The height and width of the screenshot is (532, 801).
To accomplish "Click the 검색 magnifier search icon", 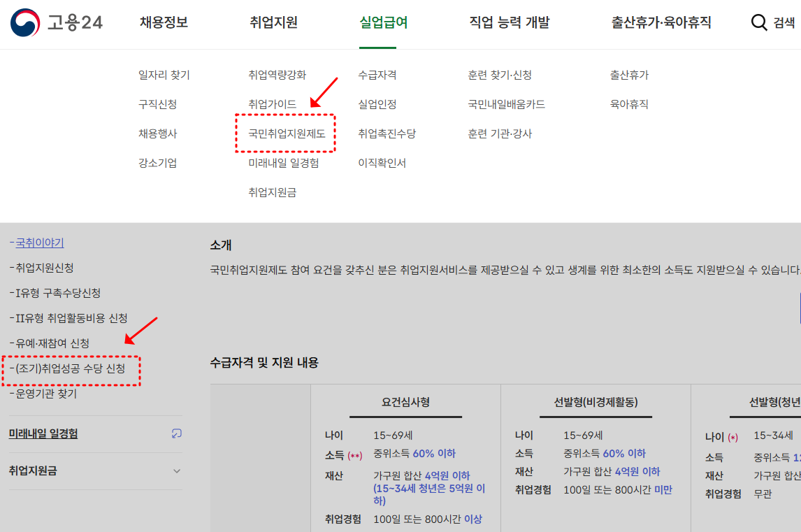I will [759, 22].
